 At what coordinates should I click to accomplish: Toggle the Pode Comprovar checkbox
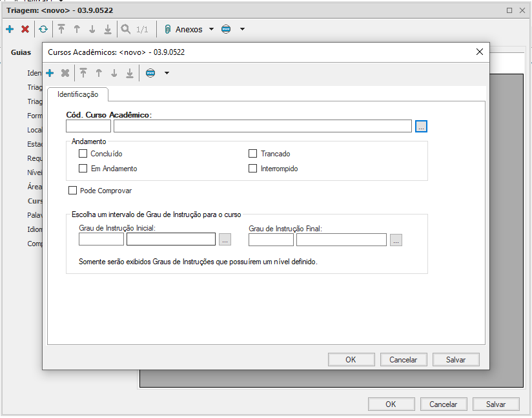pos(72,191)
